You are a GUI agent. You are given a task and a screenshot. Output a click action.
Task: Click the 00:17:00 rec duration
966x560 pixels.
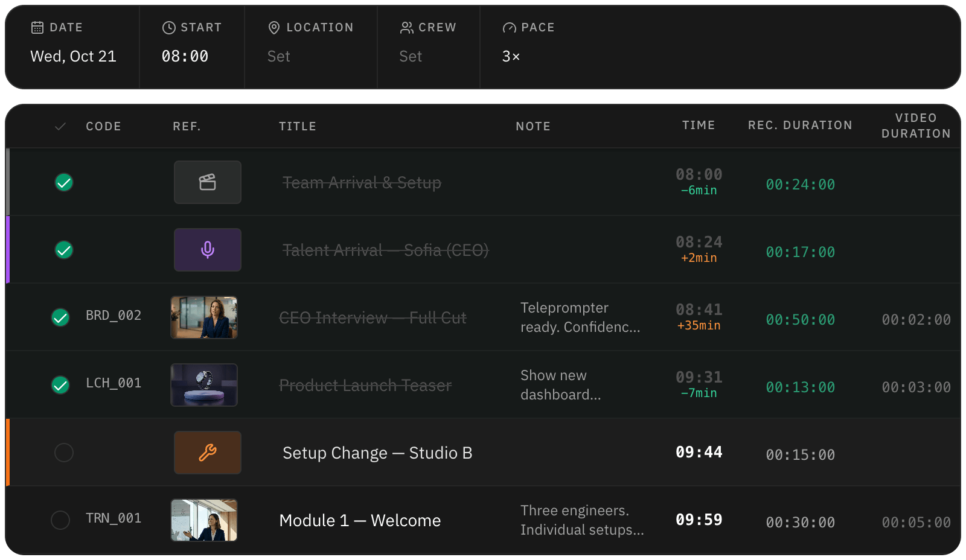point(800,252)
